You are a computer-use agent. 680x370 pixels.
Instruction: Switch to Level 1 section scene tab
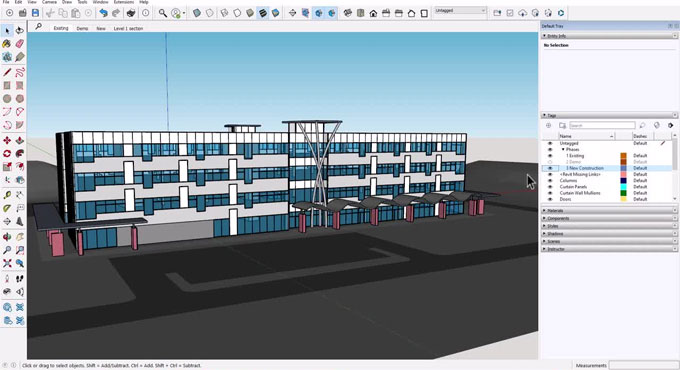point(128,28)
